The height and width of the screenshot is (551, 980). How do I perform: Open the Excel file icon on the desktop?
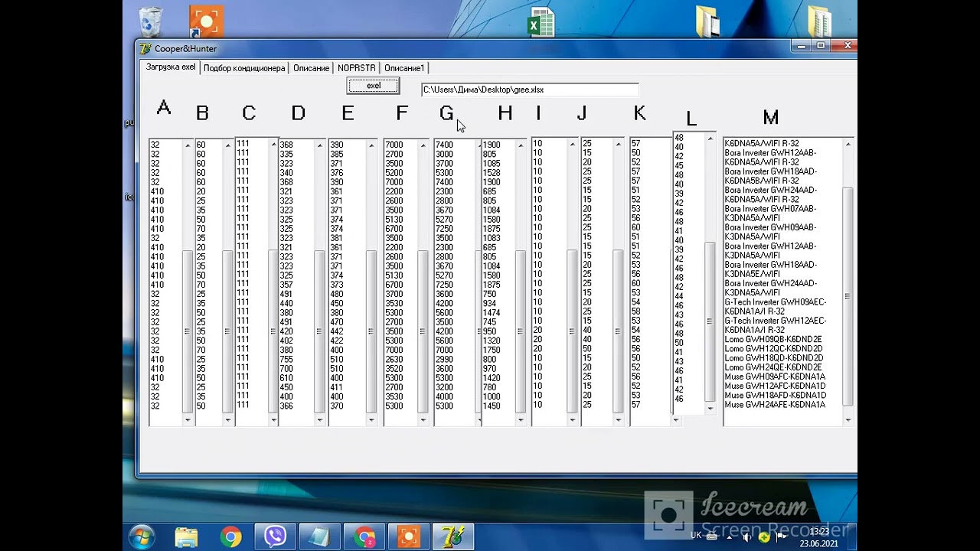coord(541,21)
